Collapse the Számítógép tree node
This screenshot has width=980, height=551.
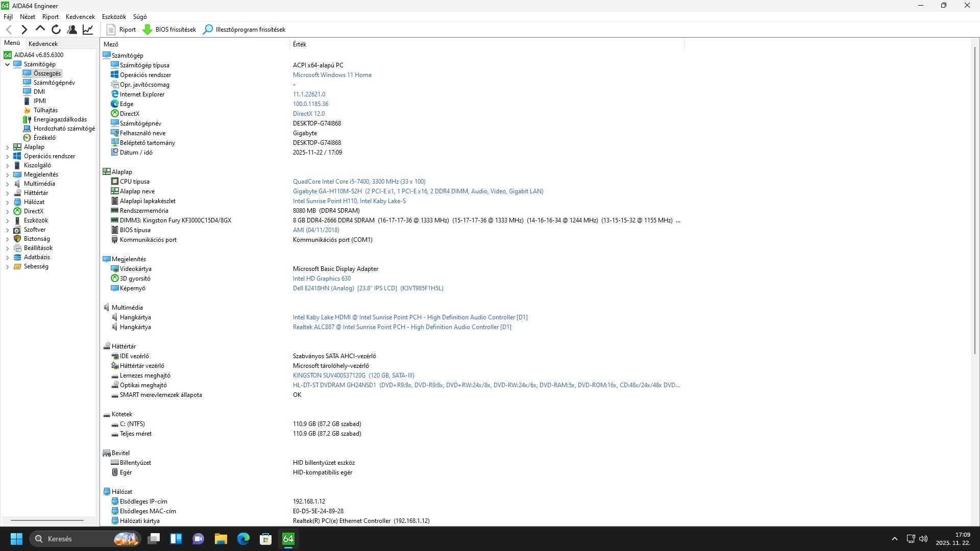pyautogui.click(x=7, y=64)
